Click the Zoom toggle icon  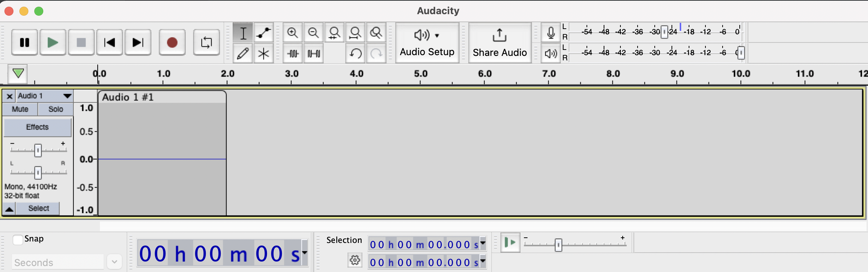coord(376,33)
